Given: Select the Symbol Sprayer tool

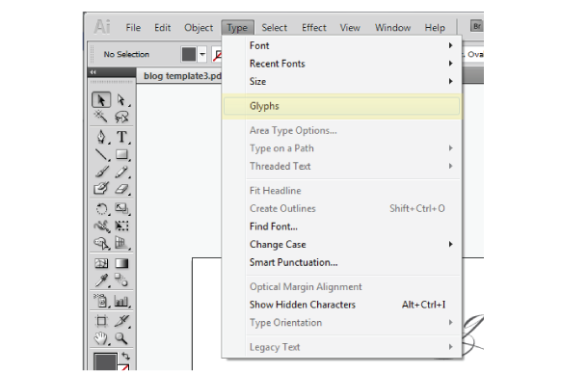Looking at the screenshot, I should tap(101, 301).
